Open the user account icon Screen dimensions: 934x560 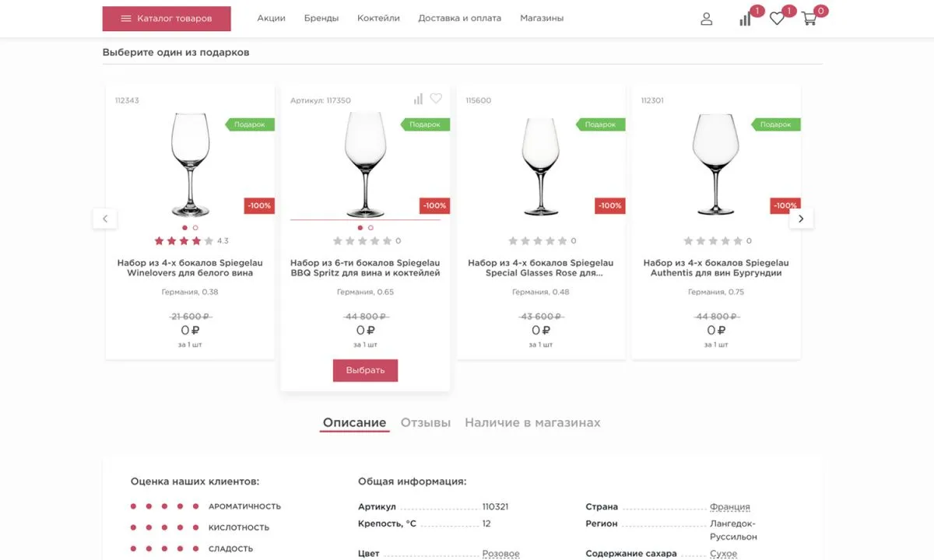[706, 19]
